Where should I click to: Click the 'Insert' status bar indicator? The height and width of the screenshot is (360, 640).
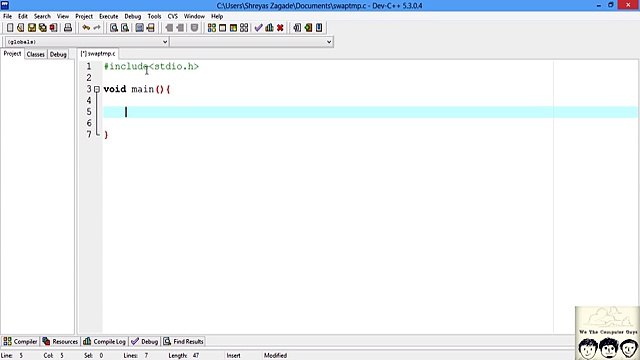[x=233, y=356]
